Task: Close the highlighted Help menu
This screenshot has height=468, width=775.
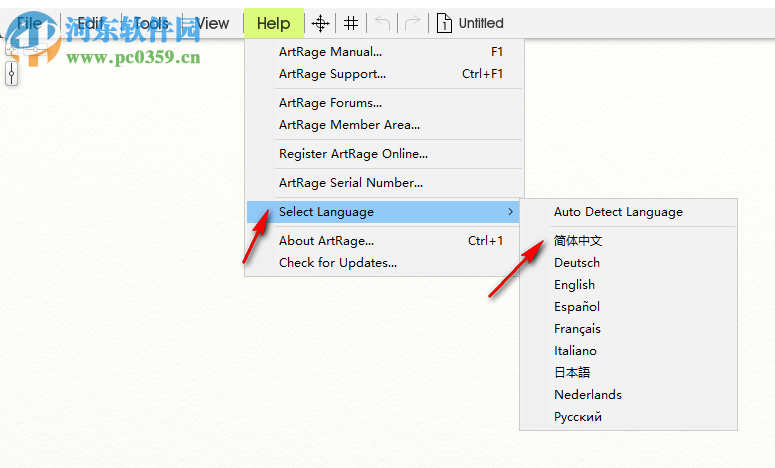Action: pyautogui.click(x=273, y=23)
